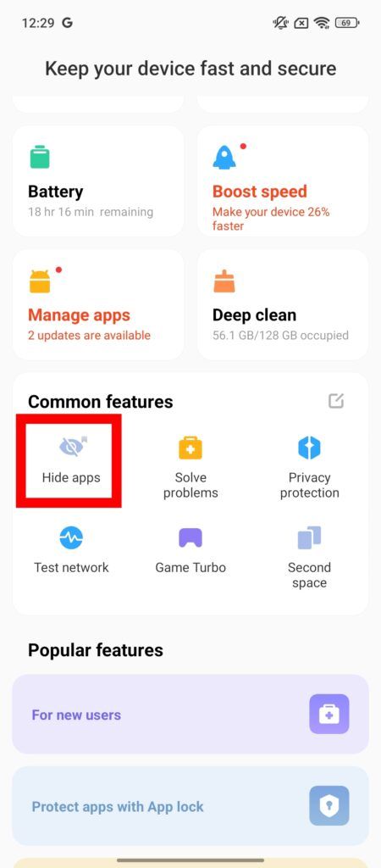Tap the blue rocket Boost speed icon
Image resolution: width=381 pixels, height=868 pixels.
(224, 157)
